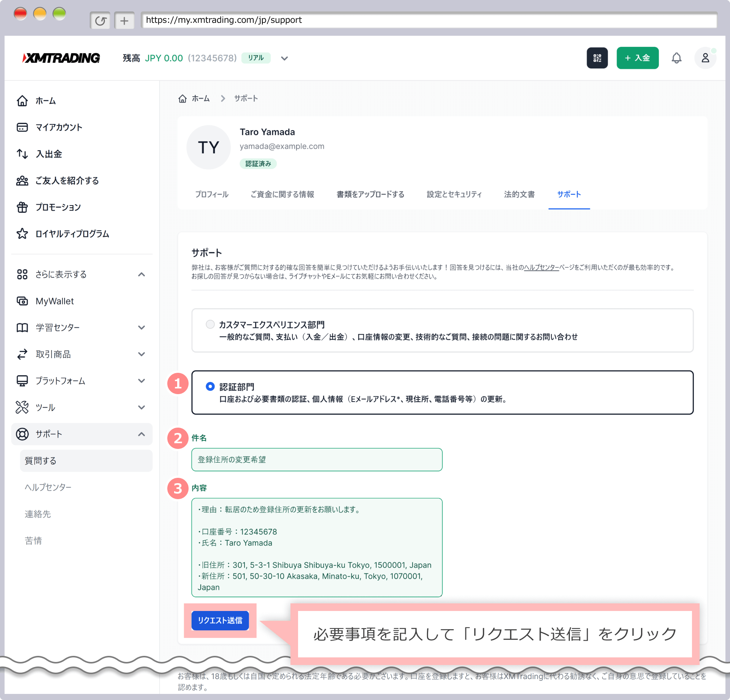This screenshot has height=700, width=730.
Task: Click the 件名 subject input field
Action: coord(317,460)
